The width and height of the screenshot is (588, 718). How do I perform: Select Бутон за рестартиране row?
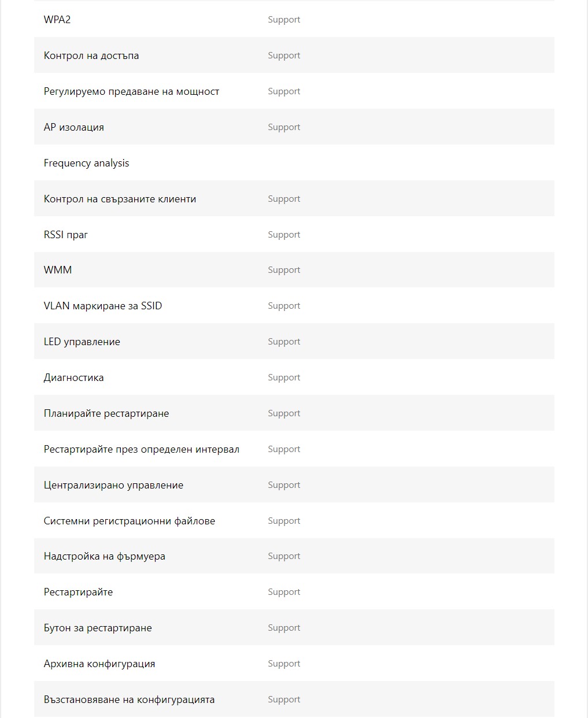[x=294, y=628]
